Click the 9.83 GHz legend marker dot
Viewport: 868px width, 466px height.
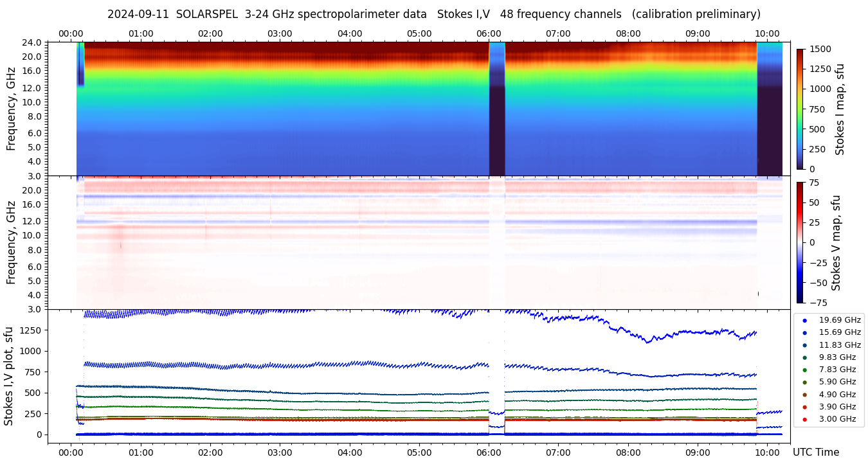[804, 357]
